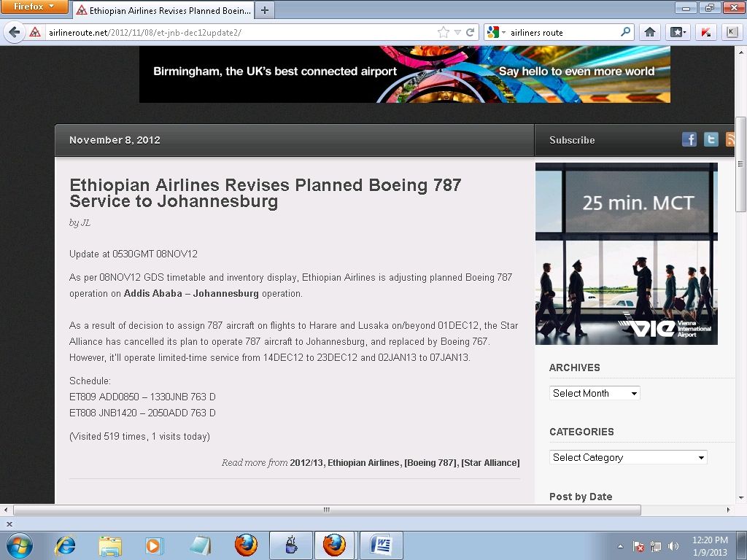This screenshot has height=560, width=747.
Task: Expand the Archives Select Month dropdown
Action: coord(595,393)
